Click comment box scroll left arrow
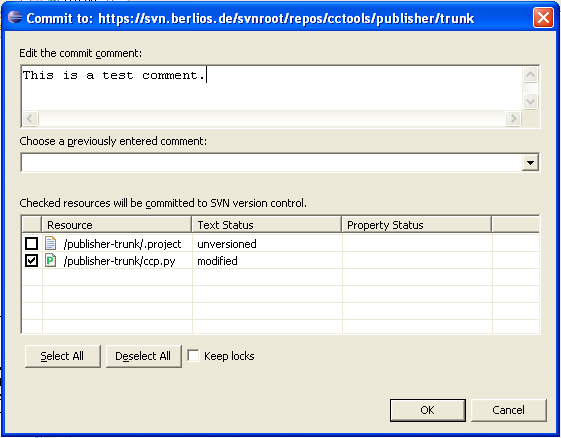This screenshot has height=438, width=561. [30, 118]
